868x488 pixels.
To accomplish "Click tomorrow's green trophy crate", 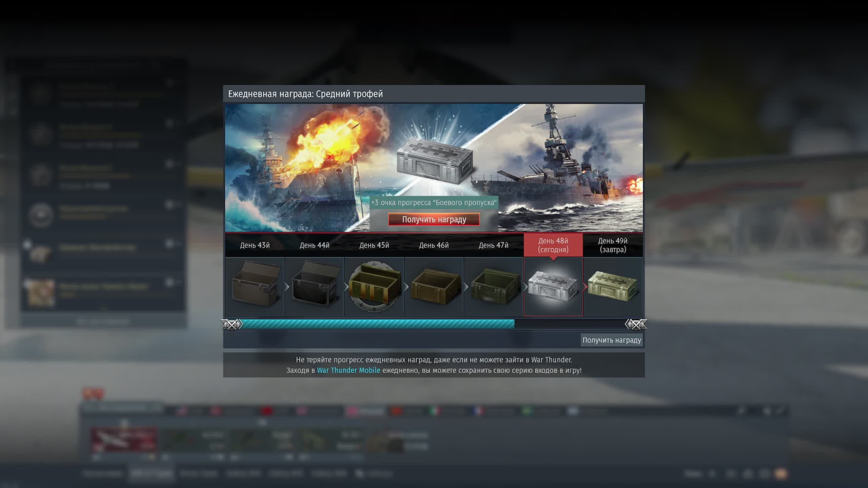I will (612, 286).
